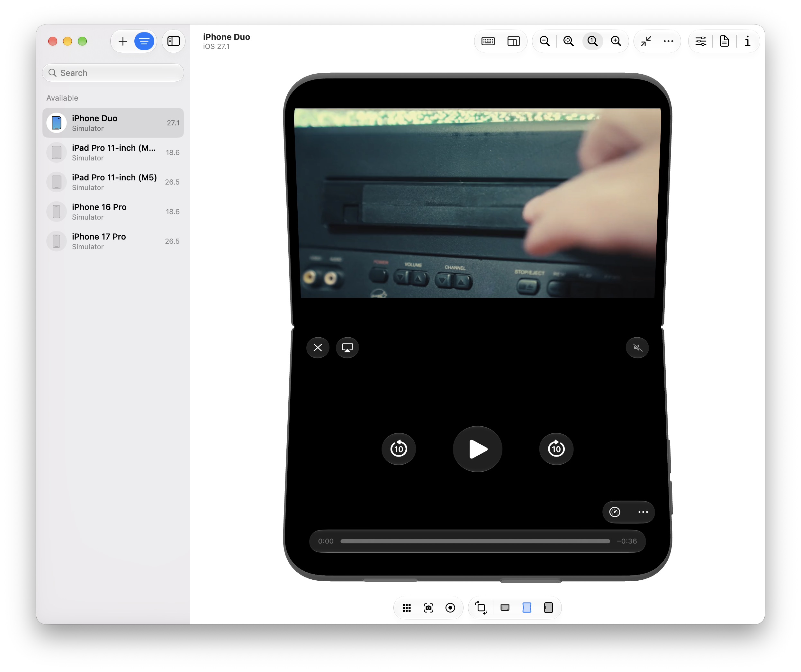This screenshot has width=801, height=672.
Task: Close the video player with X
Action: tap(318, 348)
